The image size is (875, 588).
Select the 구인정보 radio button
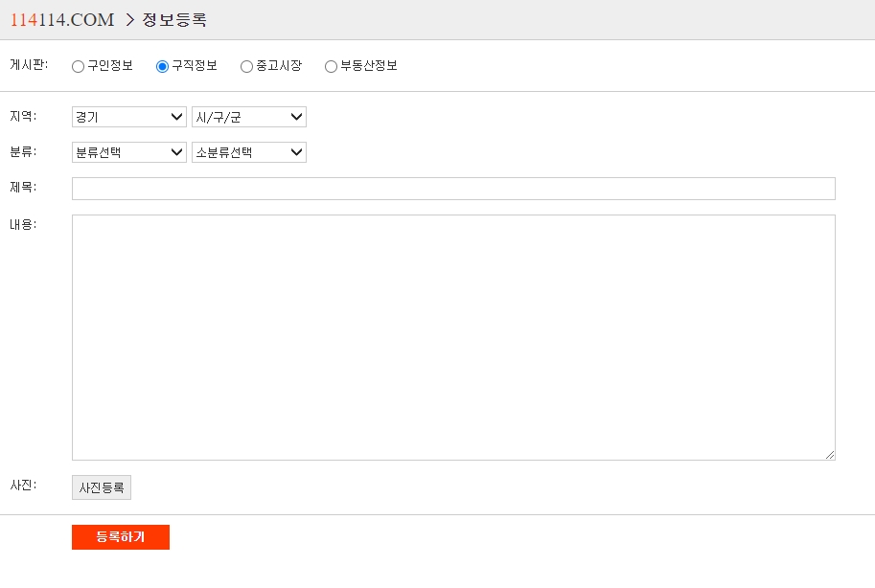click(79, 66)
